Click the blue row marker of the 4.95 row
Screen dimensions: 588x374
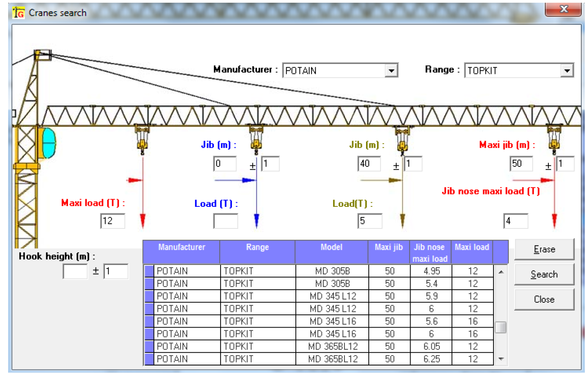click(x=149, y=271)
